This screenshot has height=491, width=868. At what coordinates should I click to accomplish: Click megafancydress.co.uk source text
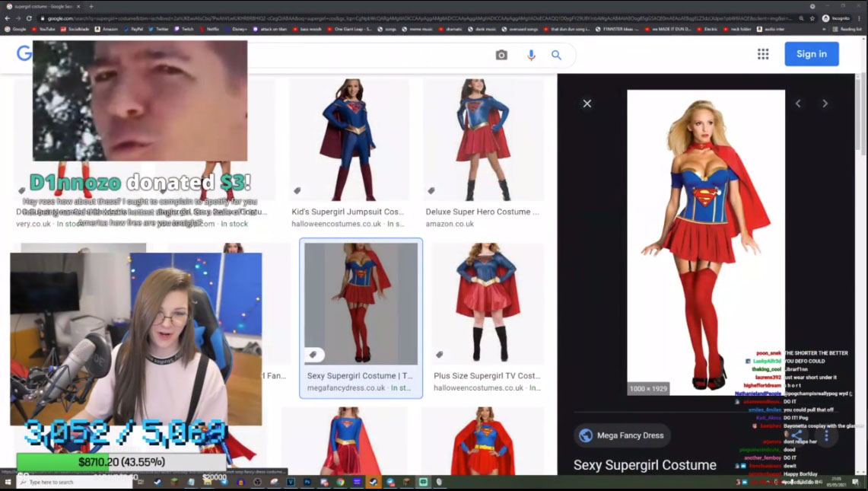346,388
